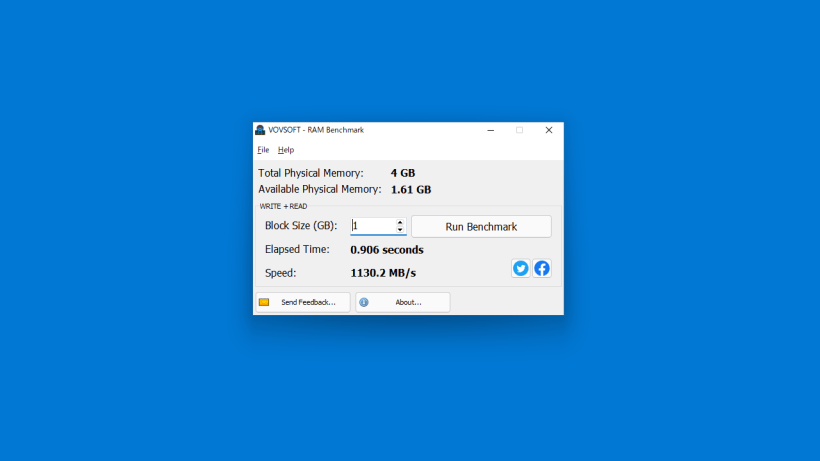Close the RAM Benchmark window
The image size is (820, 461).
(x=549, y=130)
